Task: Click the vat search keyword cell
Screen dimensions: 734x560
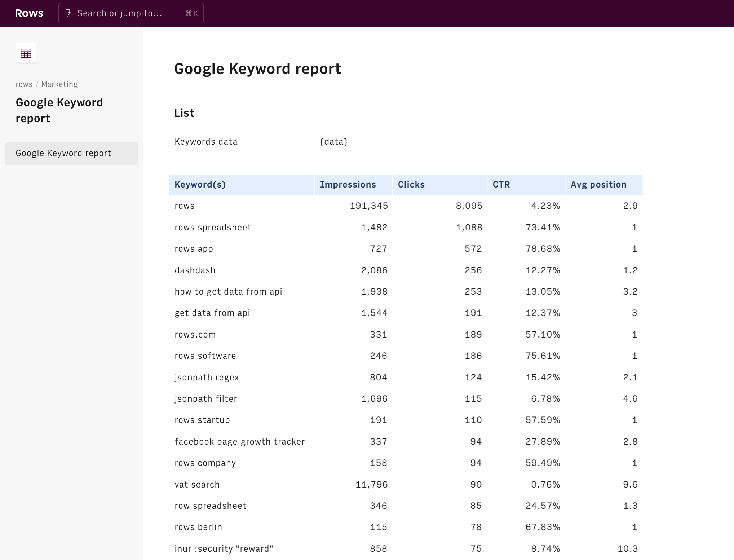Action: coord(197,484)
